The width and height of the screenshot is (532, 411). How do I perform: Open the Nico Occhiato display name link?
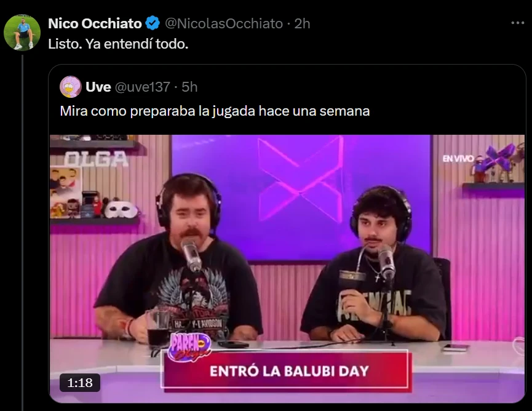[95, 23]
